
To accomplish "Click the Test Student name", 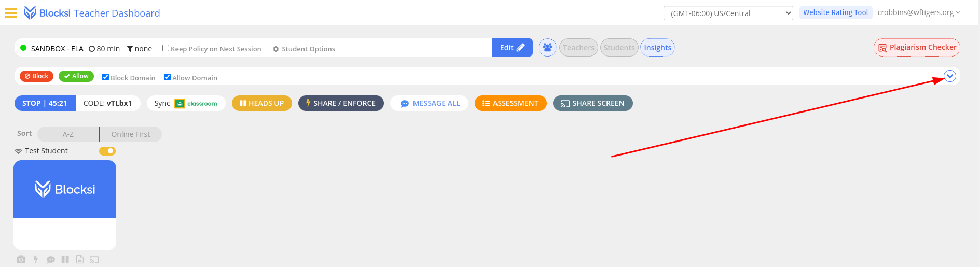I will pos(46,151).
